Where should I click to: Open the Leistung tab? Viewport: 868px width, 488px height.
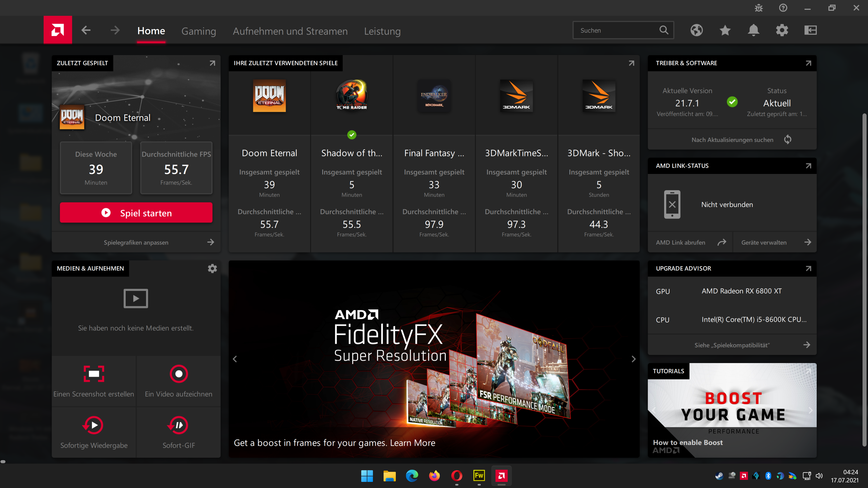point(382,31)
